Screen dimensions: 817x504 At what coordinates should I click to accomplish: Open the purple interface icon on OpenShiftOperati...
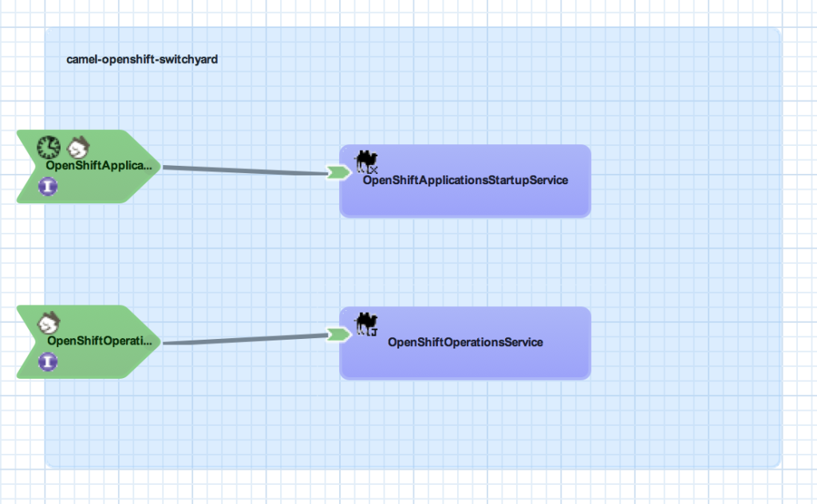47,361
